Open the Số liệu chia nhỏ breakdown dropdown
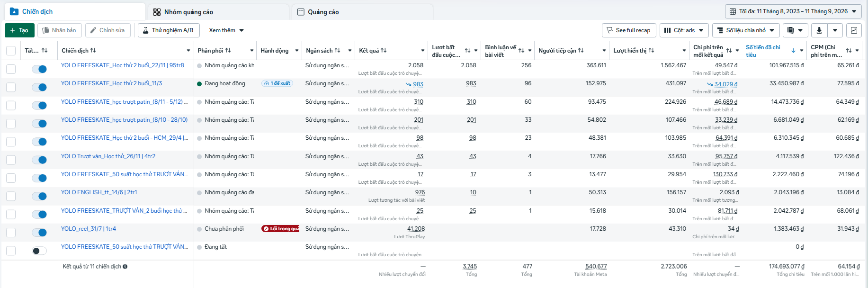This screenshot has width=868, height=288. (746, 30)
